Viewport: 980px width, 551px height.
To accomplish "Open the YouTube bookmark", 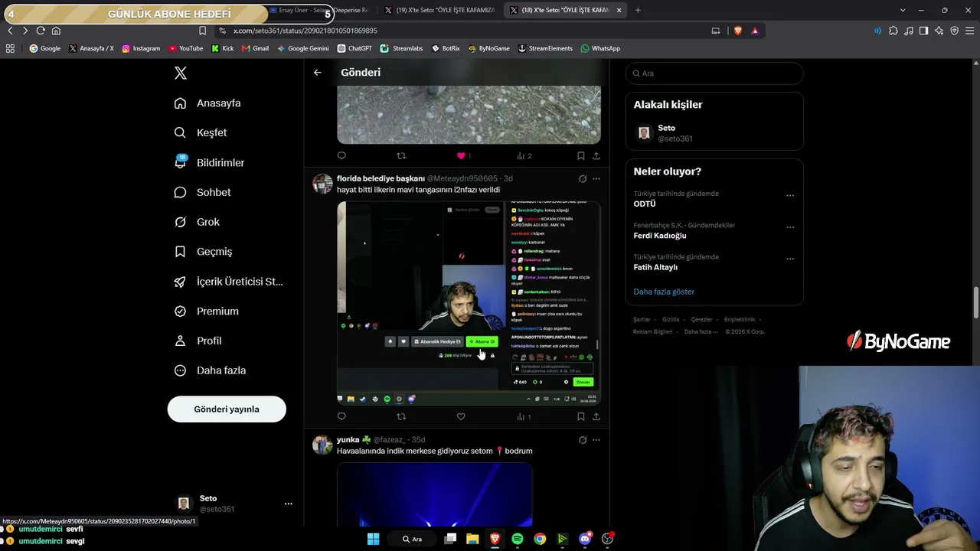I will click(x=186, y=48).
